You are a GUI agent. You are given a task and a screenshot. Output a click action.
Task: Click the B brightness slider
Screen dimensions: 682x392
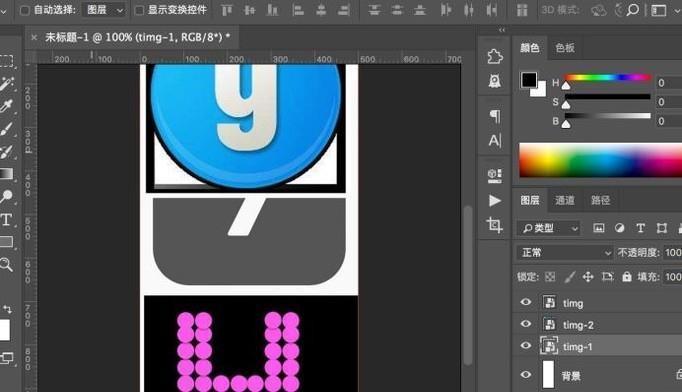point(608,116)
